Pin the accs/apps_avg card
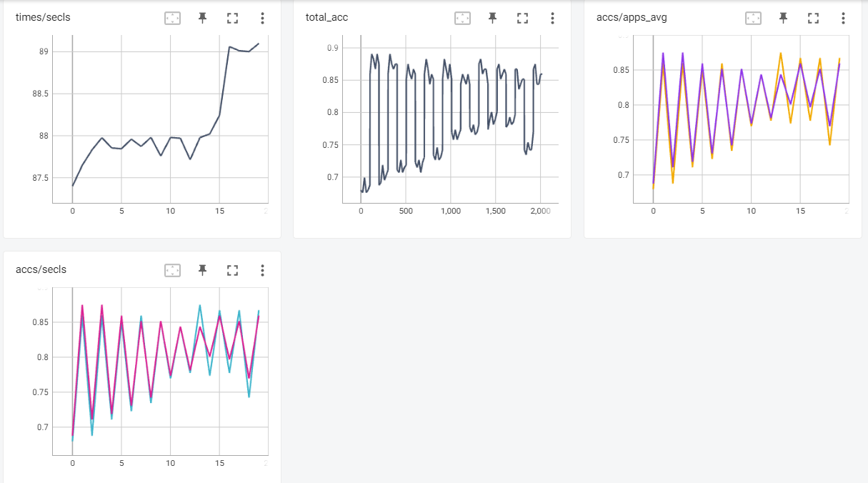Image resolution: width=868 pixels, height=483 pixels. point(783,19)
